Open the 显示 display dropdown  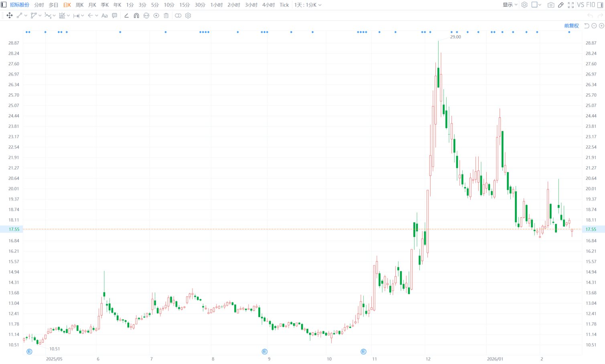(510, 5)
